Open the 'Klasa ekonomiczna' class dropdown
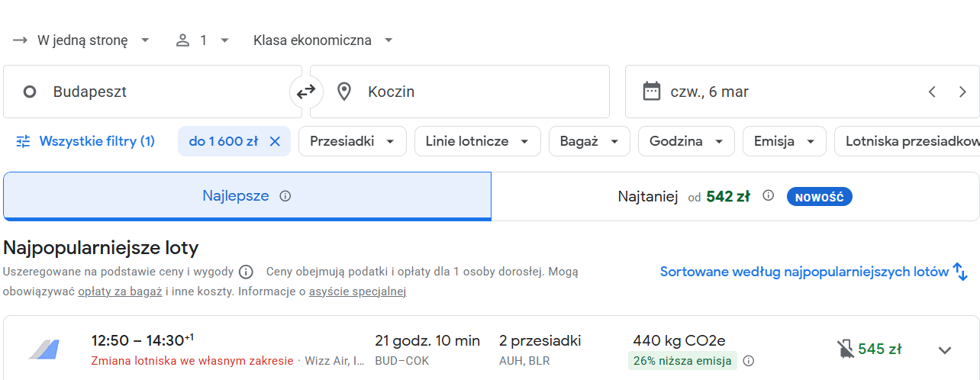 (x=323, y=40)
